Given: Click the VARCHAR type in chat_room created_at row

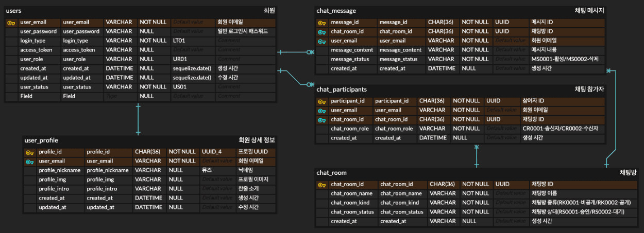Looking at the screenshot, I should [443, 221].
